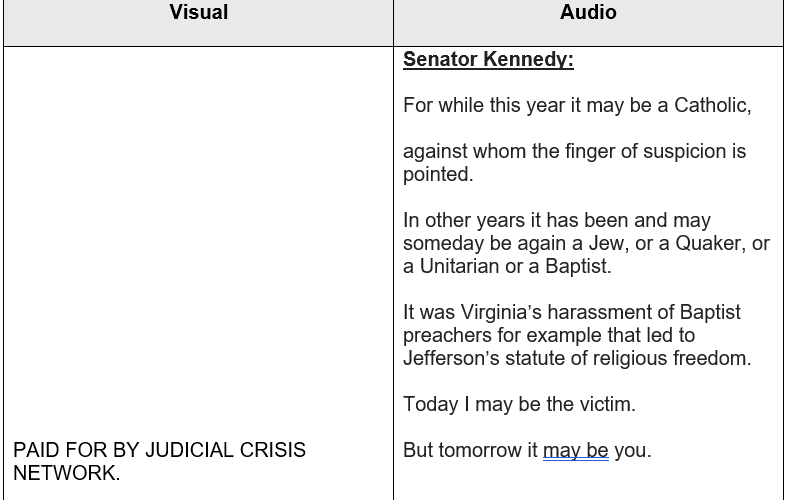Click the word 'Catholic' in Audio column
Screen dimensions: 790x500
(712, 105)
